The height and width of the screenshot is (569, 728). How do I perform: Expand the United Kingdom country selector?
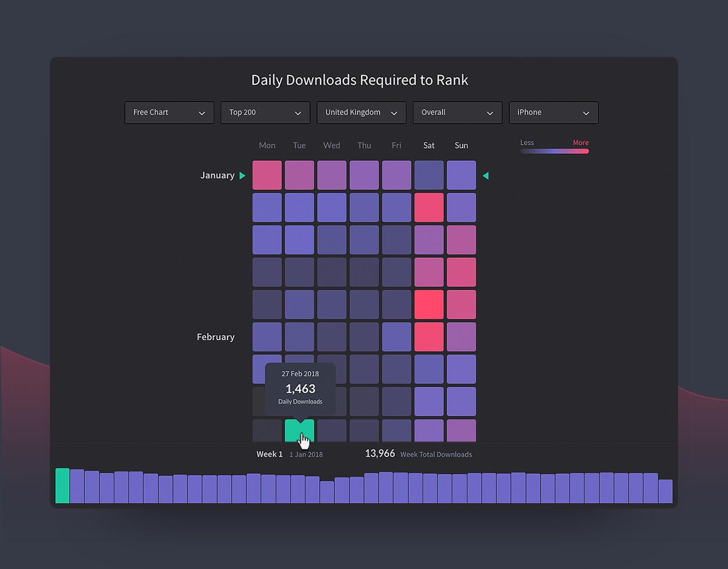tap(361, 112)
